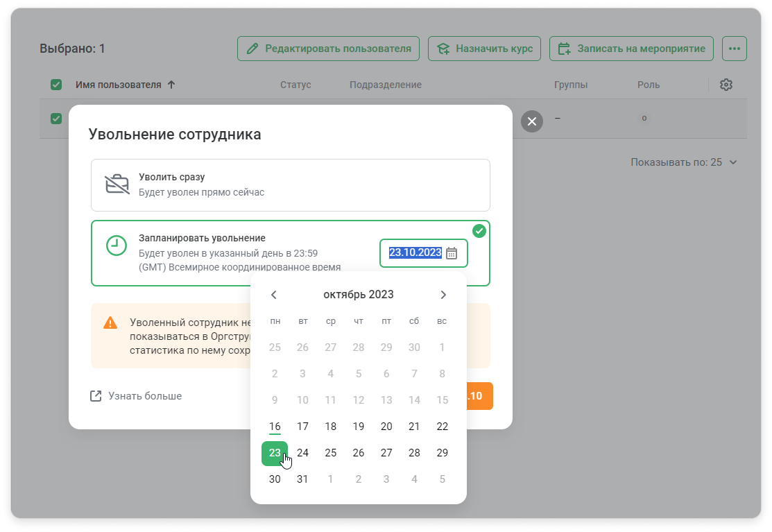Click the orange warning triangle icon
Viewport: 772px width, 532px height.
(110, 323)
